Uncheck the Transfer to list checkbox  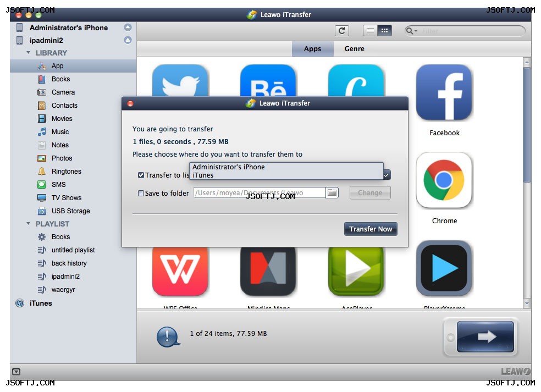coord(141,175)
